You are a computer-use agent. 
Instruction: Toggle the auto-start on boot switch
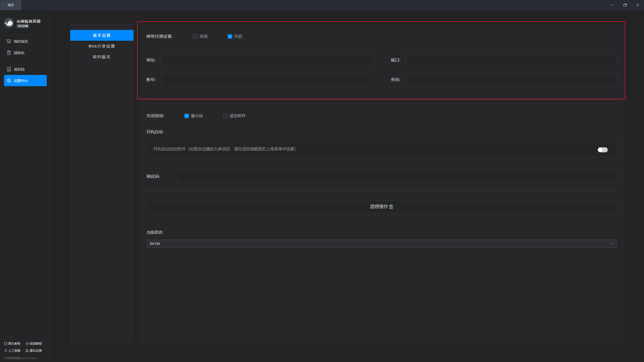point(602,150)
